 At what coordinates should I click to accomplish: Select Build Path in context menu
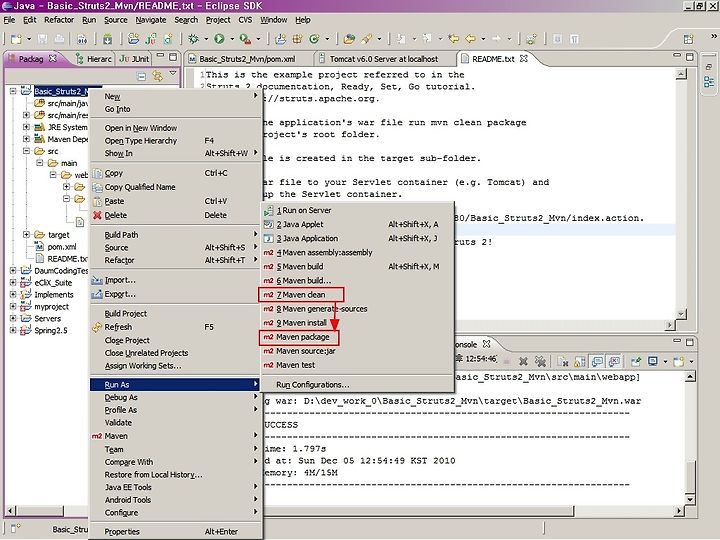coord(175,235)
